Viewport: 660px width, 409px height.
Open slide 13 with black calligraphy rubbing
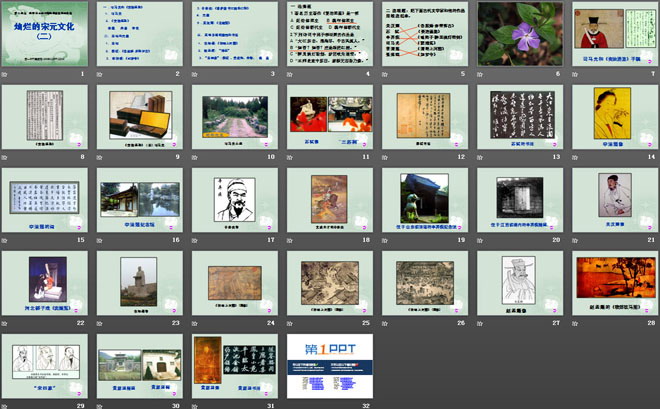click(x=519, y=116)
